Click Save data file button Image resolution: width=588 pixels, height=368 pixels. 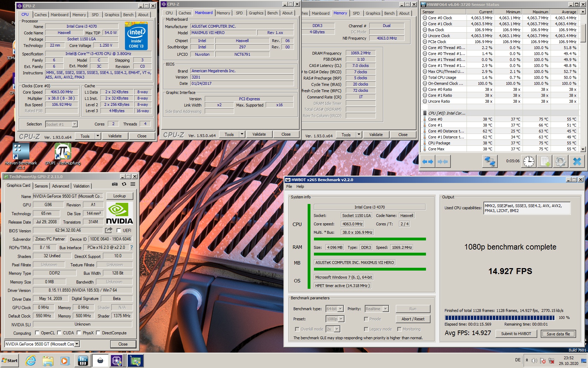(x=558, y=334)
